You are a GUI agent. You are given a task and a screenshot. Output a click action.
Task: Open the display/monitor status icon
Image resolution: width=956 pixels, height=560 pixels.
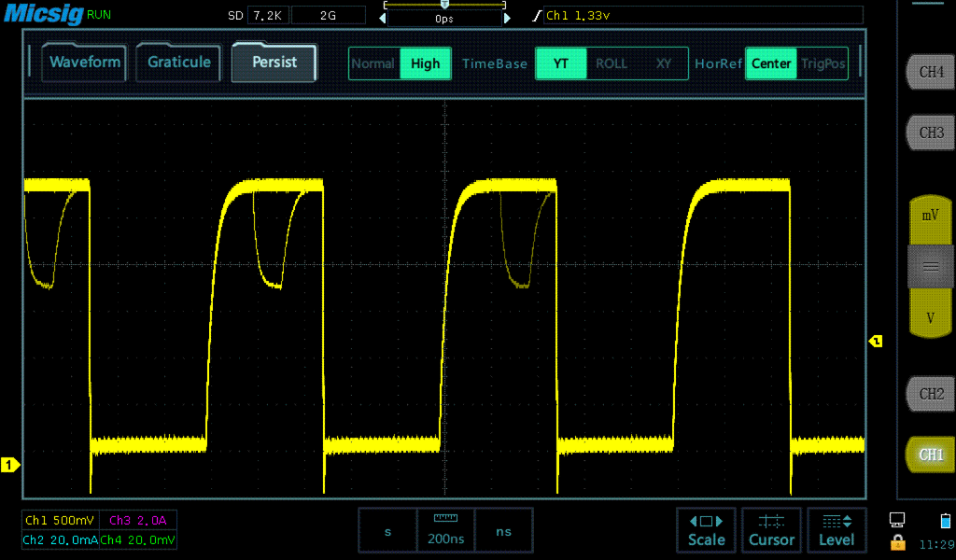897,520
